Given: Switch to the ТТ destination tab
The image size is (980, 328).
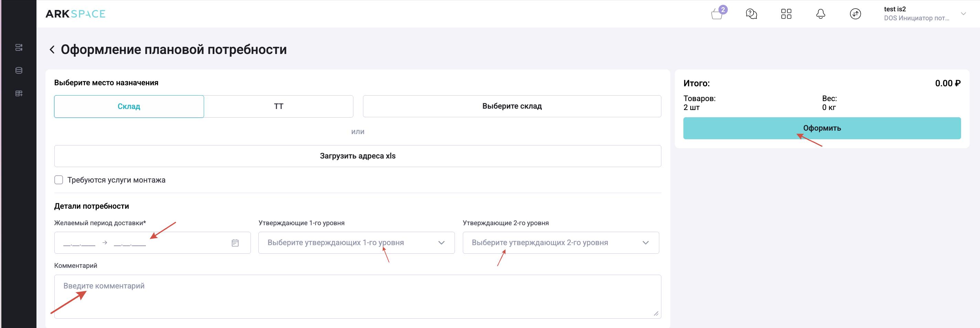Looking at the screenshot, I should 278,107.
